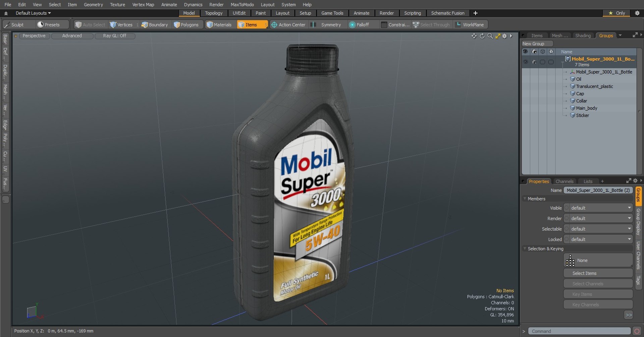This screenshot has height=337, width=644.
Task: Click the Perspective view button
Action: [34, 36]
